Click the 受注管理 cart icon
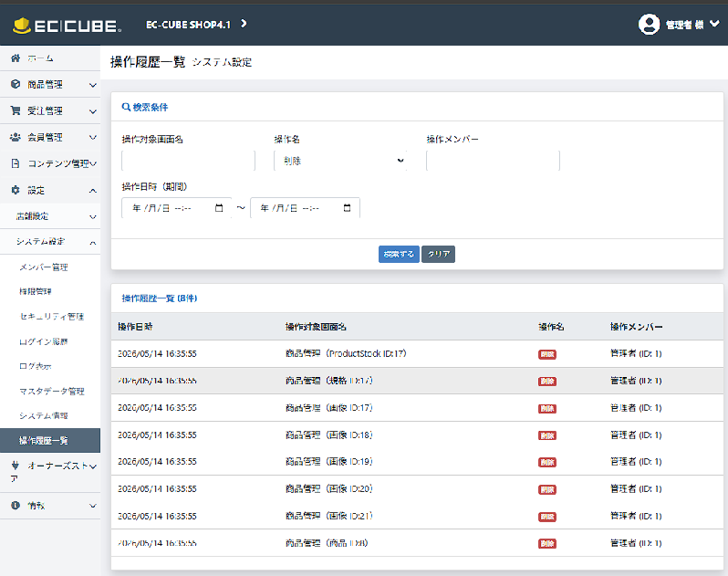The width and height of the screenshot is (728, 576). point(16,110)
